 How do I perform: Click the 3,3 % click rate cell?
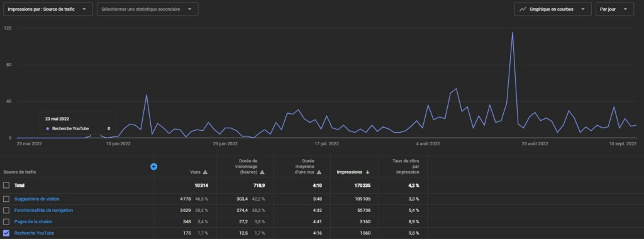tap(413, 199)
